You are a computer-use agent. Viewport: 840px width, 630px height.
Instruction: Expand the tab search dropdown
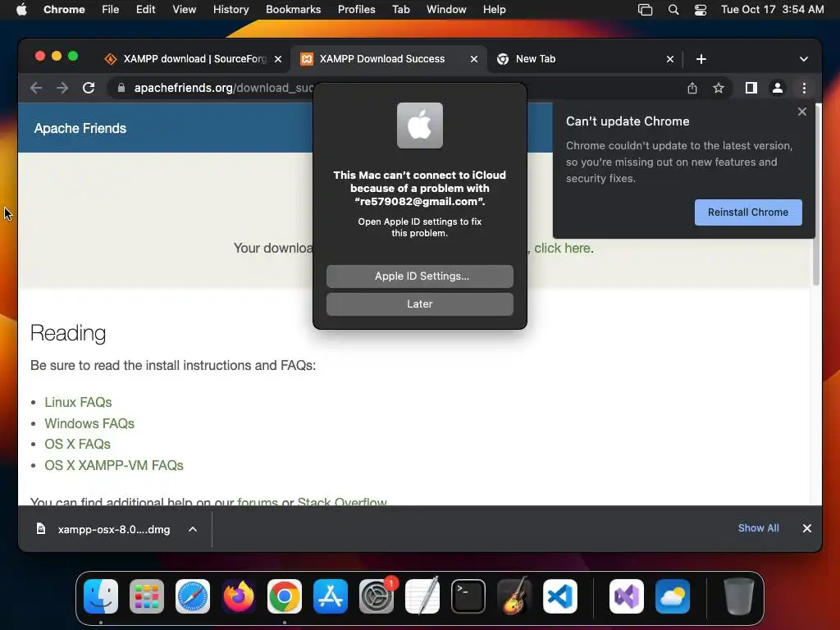coord(804,59)
